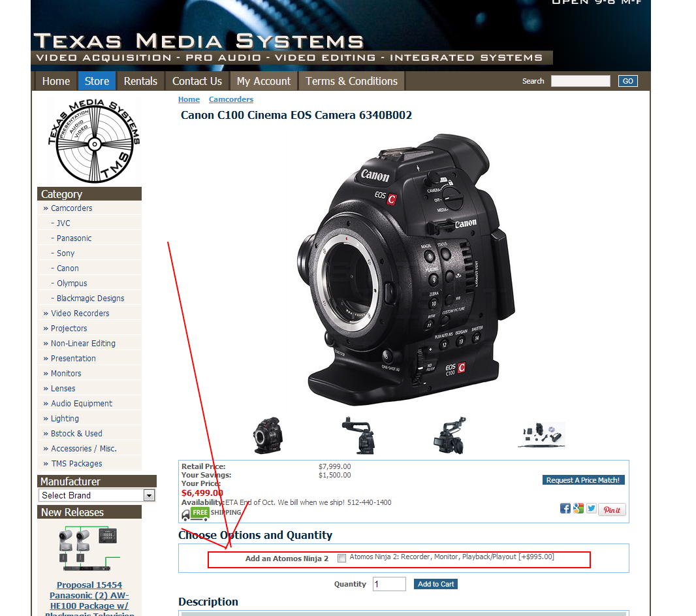The height and width of the screenshot is (616, 696).
Task: Click the main Canon C100 product image
Action: 404,269
